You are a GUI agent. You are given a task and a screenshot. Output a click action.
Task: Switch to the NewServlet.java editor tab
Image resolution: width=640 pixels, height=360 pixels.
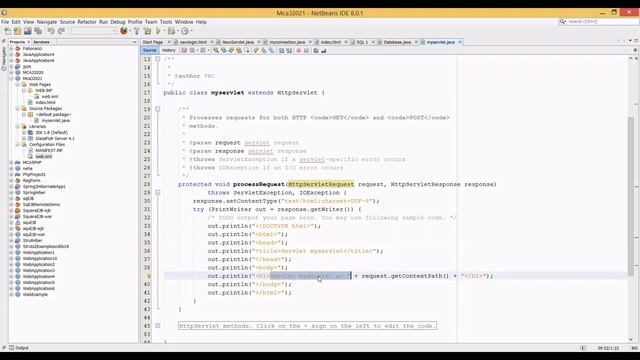(238, 42)
